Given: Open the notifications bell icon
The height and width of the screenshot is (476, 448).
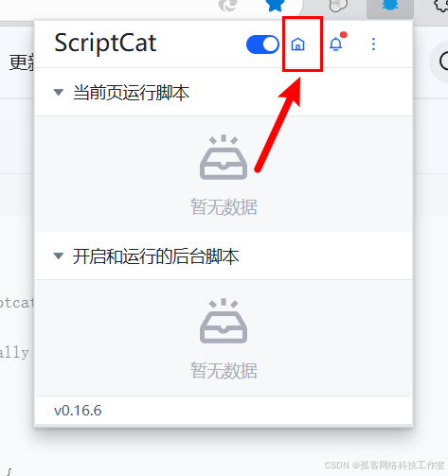Looking at the screenshot, I should pyautogui.click(x=335, y=44).
